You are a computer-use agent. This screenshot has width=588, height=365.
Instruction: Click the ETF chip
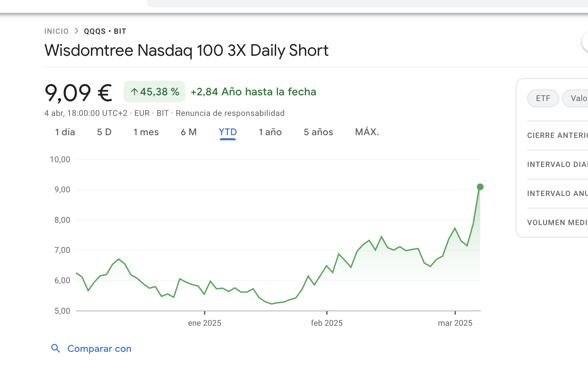(543, 98)
